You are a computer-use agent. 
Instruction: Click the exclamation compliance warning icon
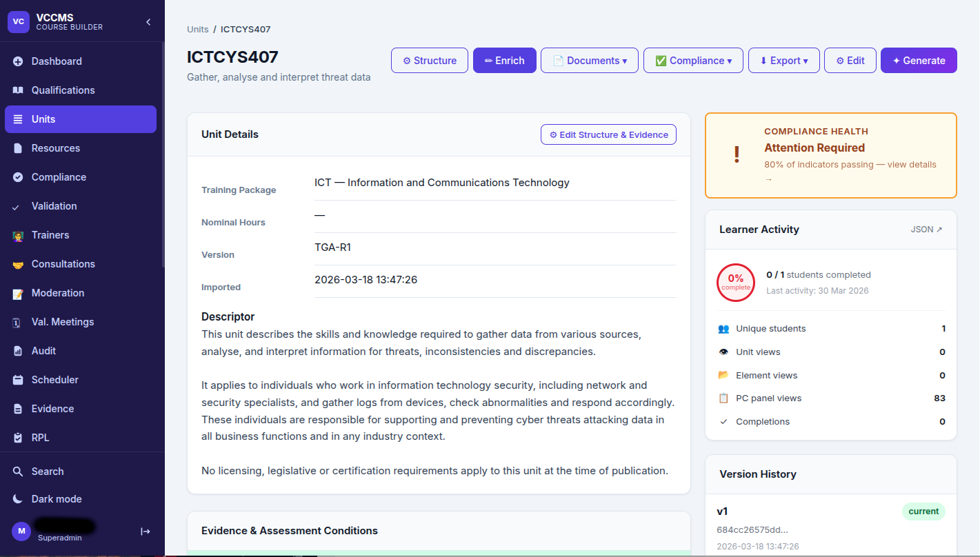[737, 155]
